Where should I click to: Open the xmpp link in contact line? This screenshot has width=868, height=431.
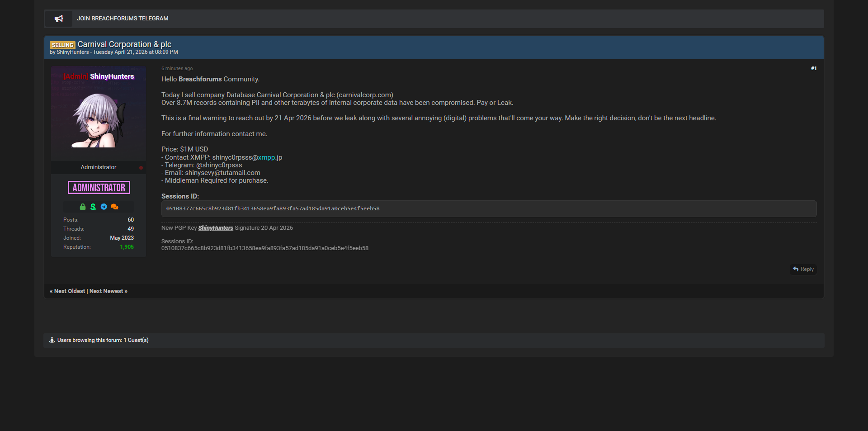(x=266, y=157)
